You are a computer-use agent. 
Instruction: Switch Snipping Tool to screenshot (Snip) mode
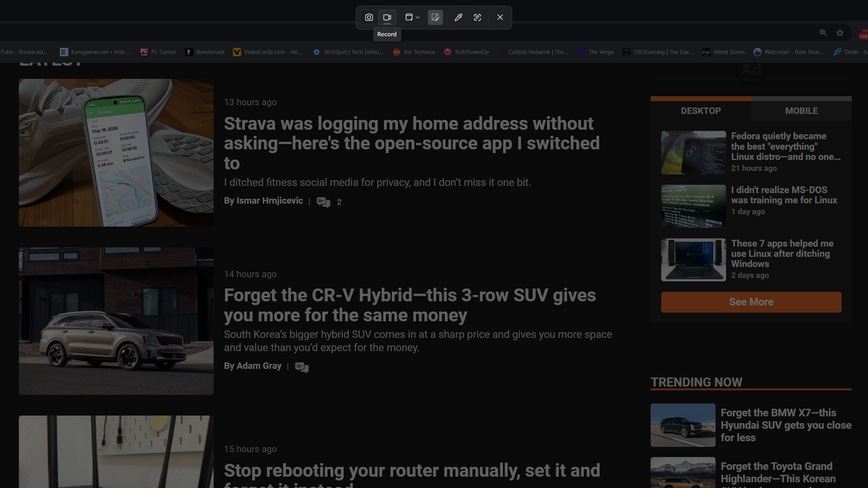(x=369, y=17)
